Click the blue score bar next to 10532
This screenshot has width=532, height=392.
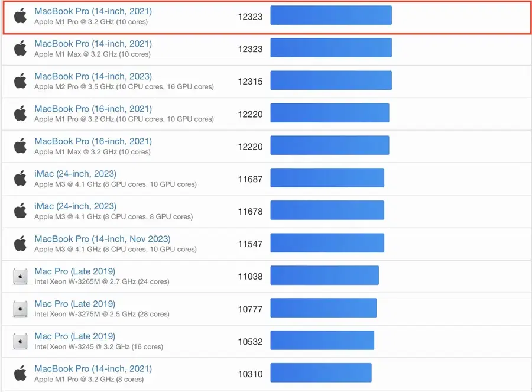322,340
